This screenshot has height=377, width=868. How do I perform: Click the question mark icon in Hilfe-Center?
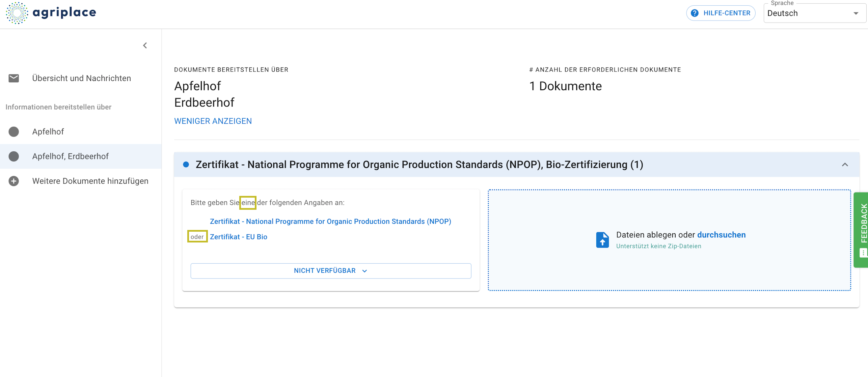click(695, 13)
